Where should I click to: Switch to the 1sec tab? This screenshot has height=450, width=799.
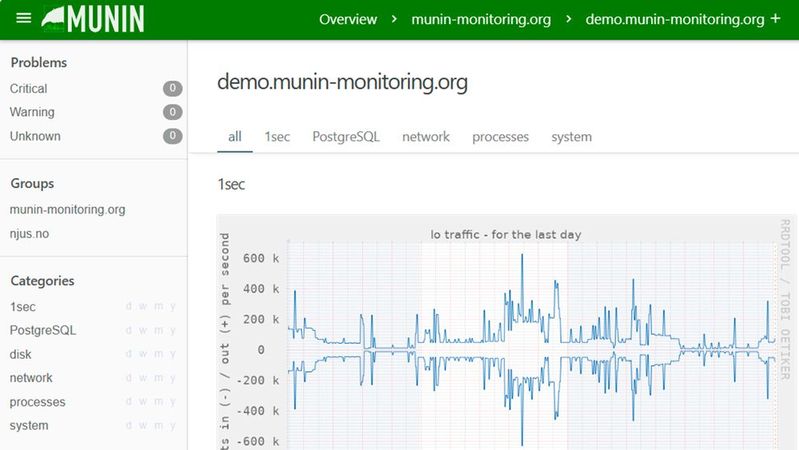click(x=277, y=137)
